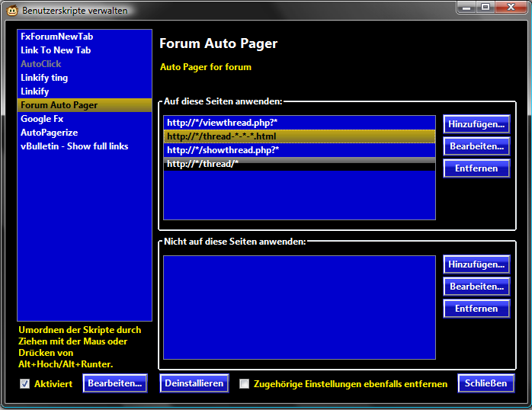This screenshot has height=410, width=532.
Task: Select vBulletin - Show full links script
Action: (x=85, y=146)
